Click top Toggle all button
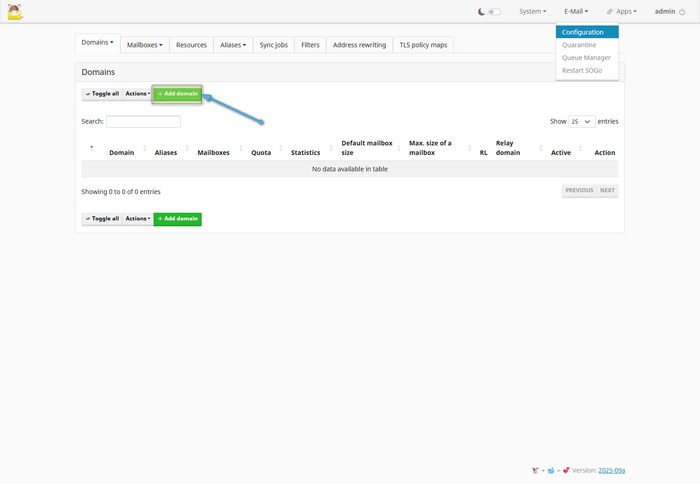The width and height of the screenshot is (700, 484). tap(102, 94)
